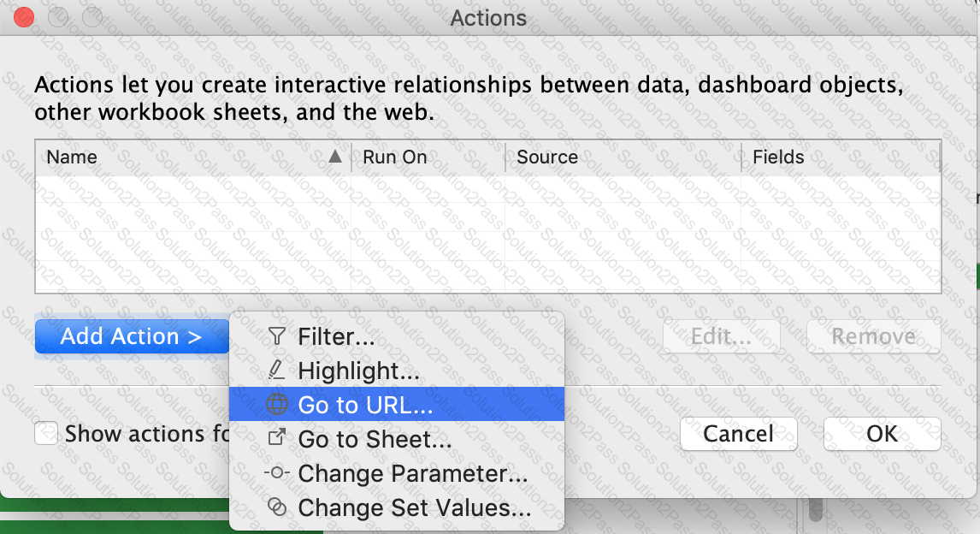
Task: Choose Change Set Values from the menu
Action: pos(414,507)
